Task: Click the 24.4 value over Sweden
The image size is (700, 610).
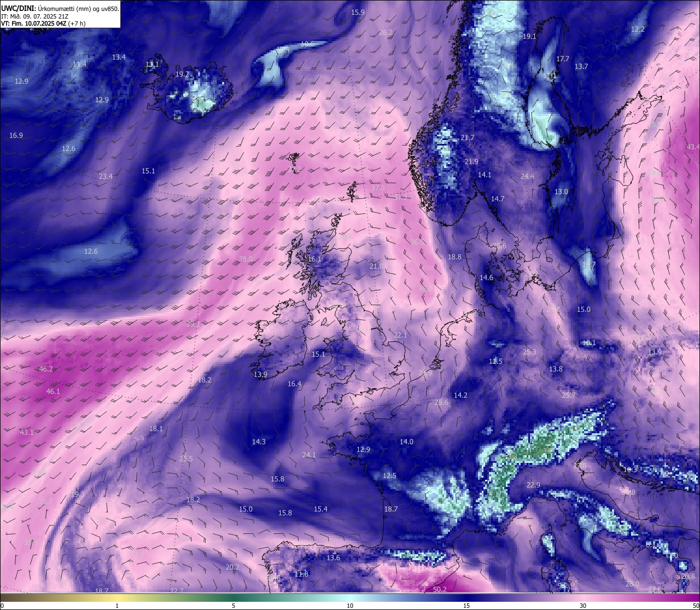Action: 527,176
